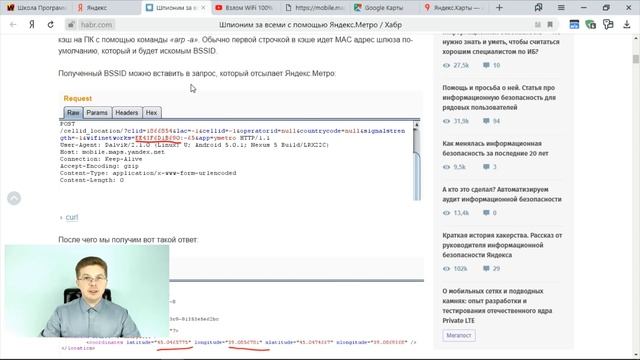
Task: Open article Как менялась информационная безопасность
Action: click(496, 149)
